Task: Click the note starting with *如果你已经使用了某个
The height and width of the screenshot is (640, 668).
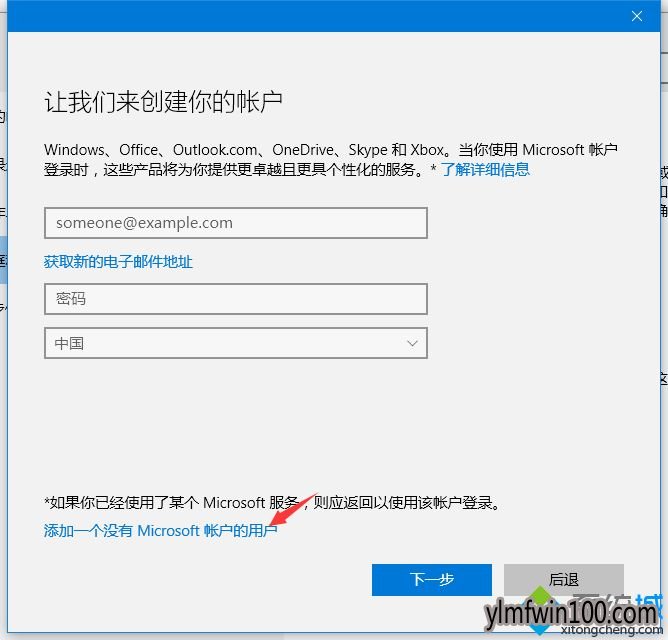Action: (x=272, y=503)
